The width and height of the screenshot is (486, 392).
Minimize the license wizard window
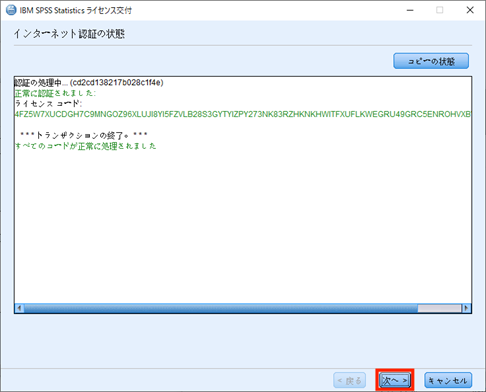[x=410, y=10]
